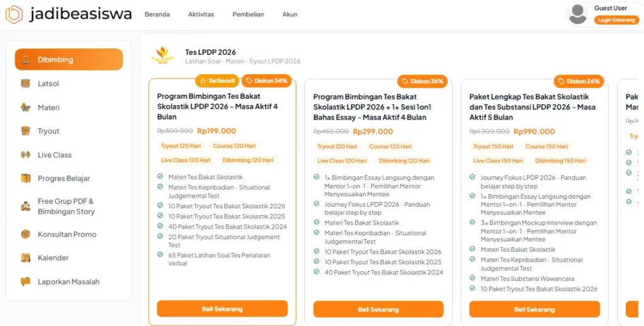
Task: Buy the Rp299.000 package with Beli Sekarang
Action: pos(378,309)
